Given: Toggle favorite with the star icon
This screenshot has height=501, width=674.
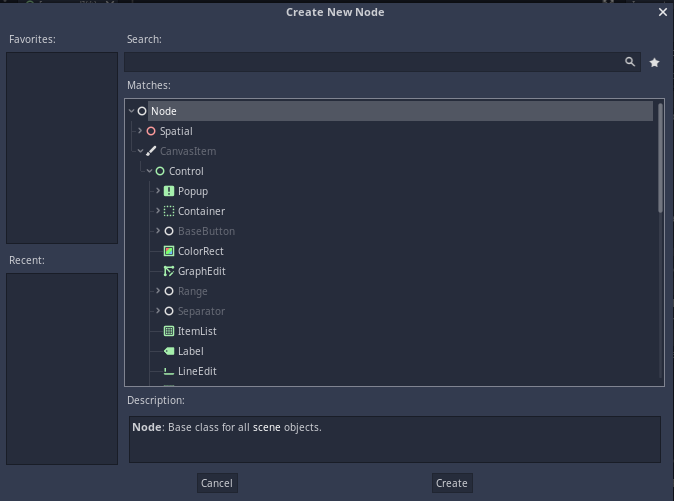Looking at the screenshot, I should tap(654, 63).
